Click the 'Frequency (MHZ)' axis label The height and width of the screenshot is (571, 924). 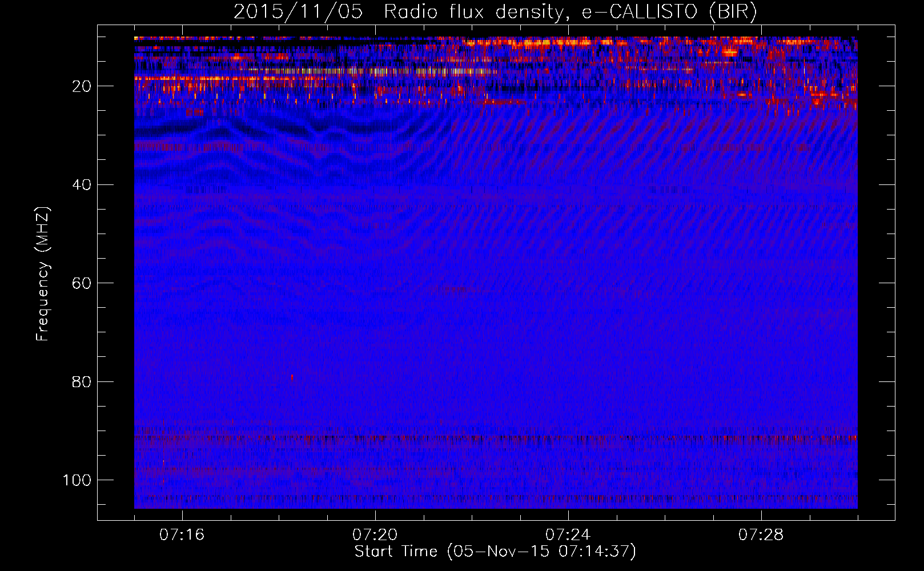pyautogui.click(x=43, y=274)
